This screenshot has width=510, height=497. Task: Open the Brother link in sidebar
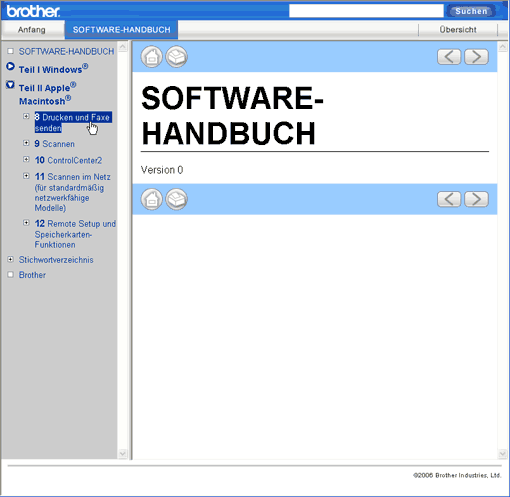tap(32, 275)
